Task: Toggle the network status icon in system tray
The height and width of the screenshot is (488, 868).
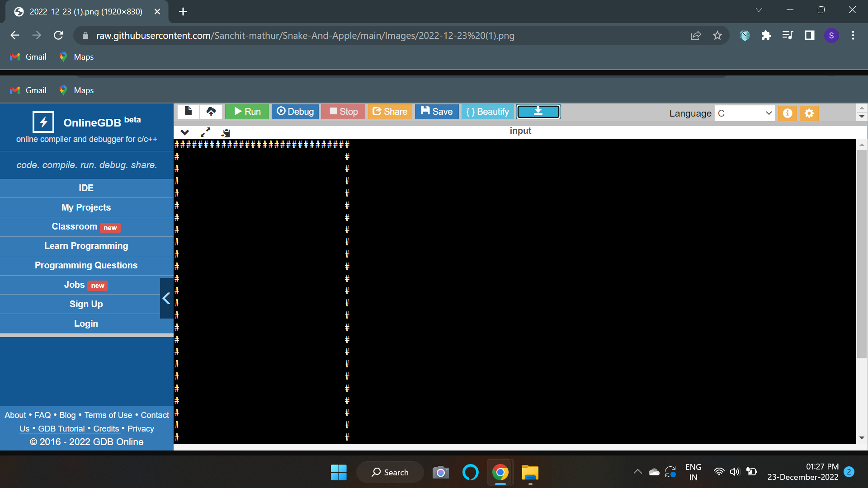Action: (719, 471)
